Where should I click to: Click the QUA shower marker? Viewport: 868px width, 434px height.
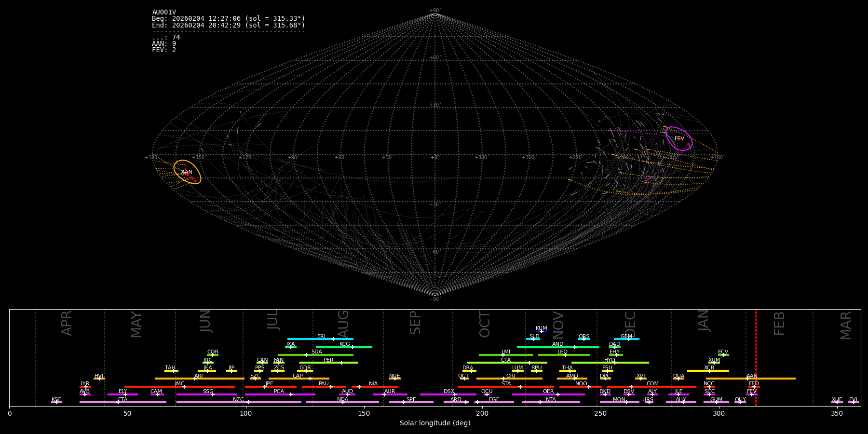pyautogui.click(x=678, y=379)
